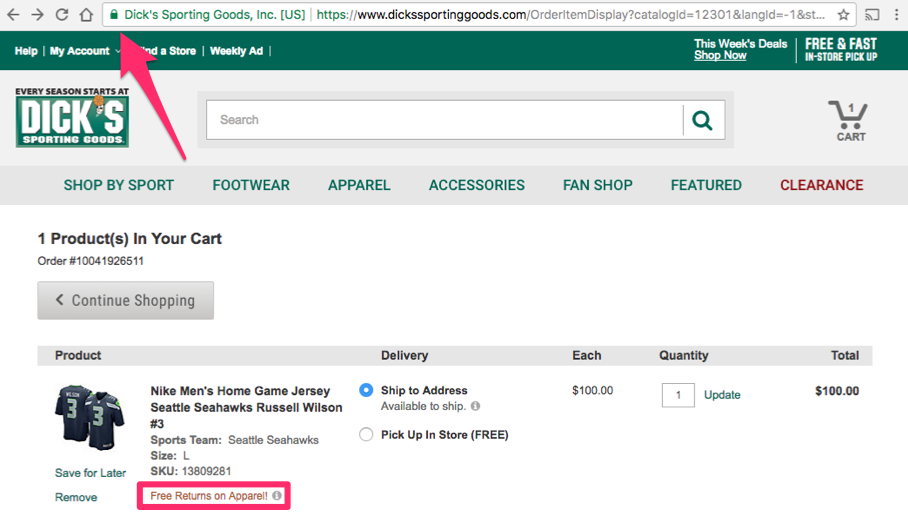Click Save for Later on the jersey

coord(90,473)
